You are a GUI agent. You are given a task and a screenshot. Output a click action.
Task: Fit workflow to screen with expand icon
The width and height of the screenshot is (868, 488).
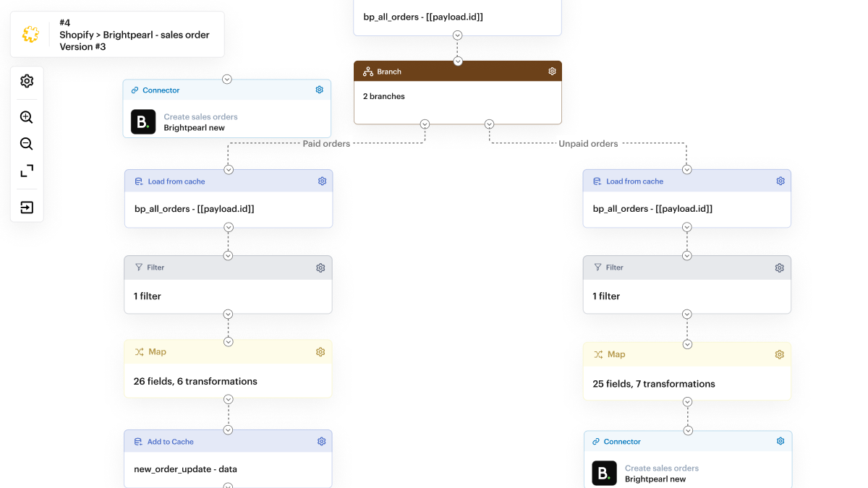[x=27, y=171]
